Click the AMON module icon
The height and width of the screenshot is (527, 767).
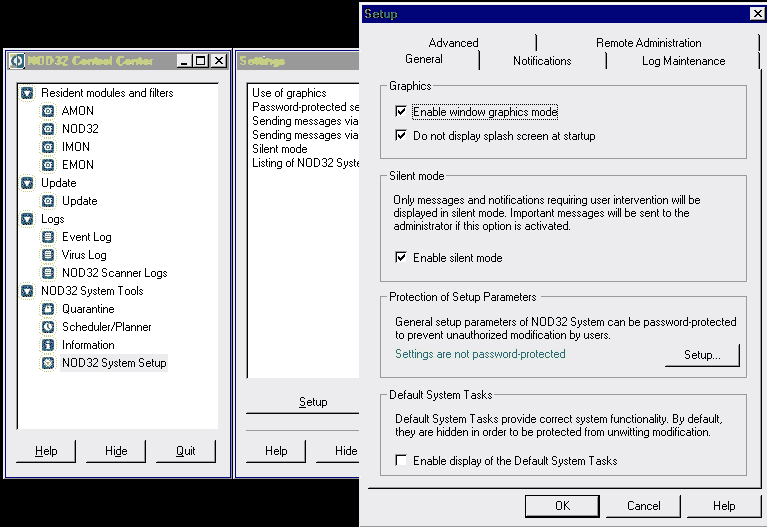tap(48, 111)
